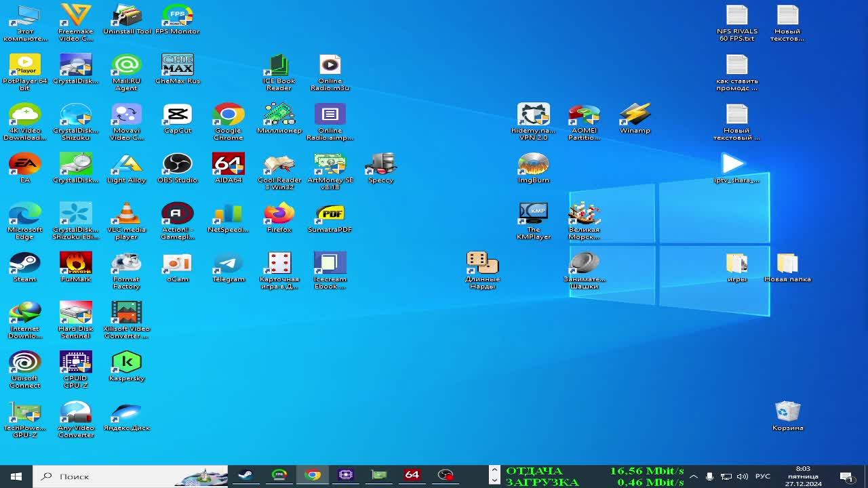Open the taskbar clock and calendar

click(804, 476)
